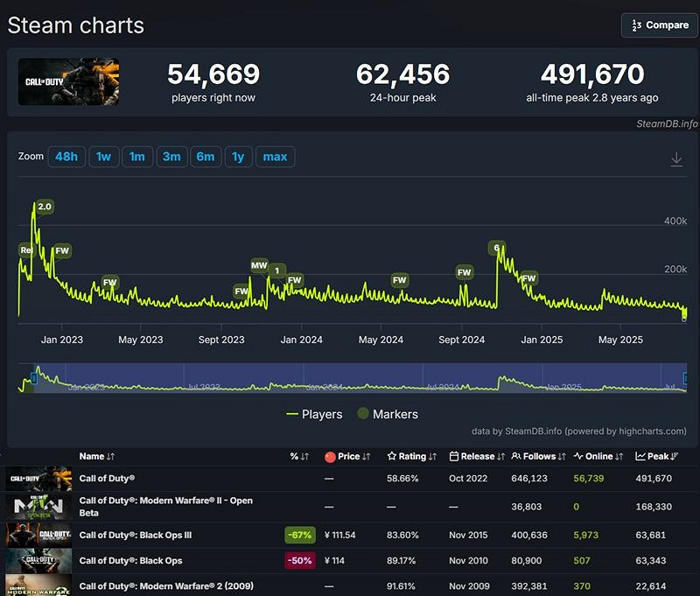Set chart zoom to 6m
The image size is (700, 596).
(x=205, y=157)
